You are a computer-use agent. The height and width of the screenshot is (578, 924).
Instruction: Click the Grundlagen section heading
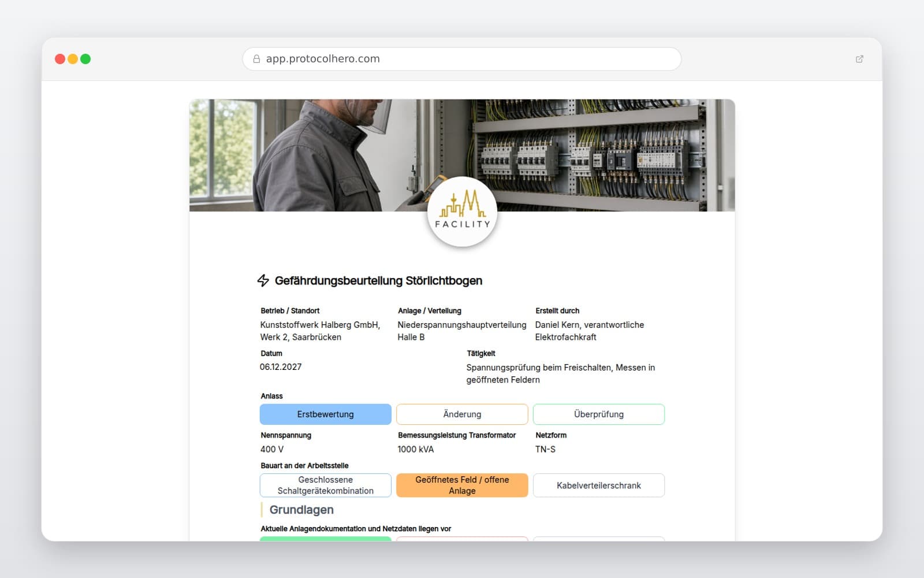301,510
